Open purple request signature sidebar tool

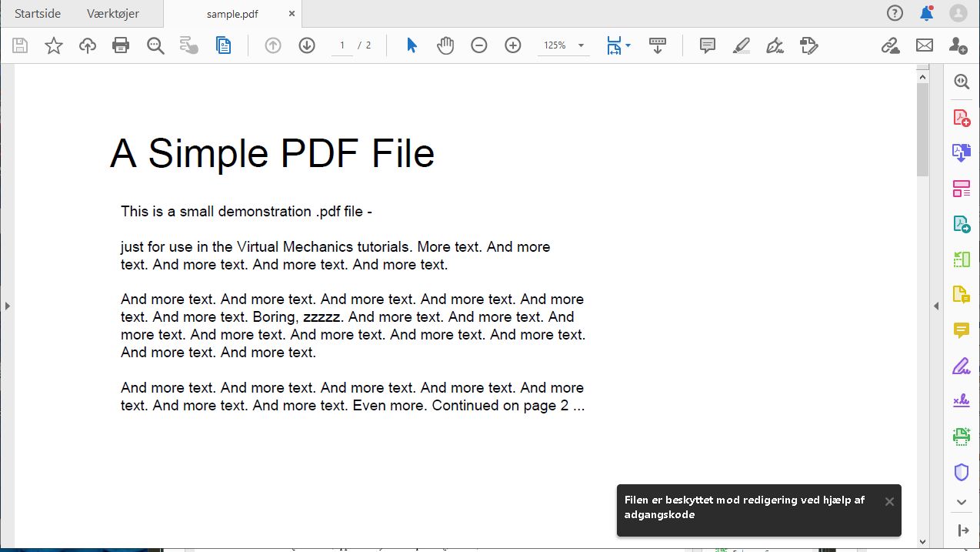click(x=962, y=401)
